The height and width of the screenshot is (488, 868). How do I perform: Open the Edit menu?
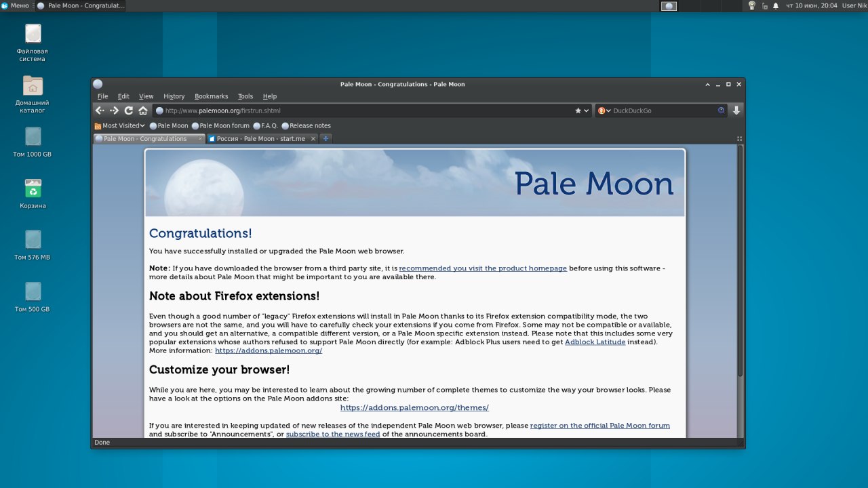point(123,96)
